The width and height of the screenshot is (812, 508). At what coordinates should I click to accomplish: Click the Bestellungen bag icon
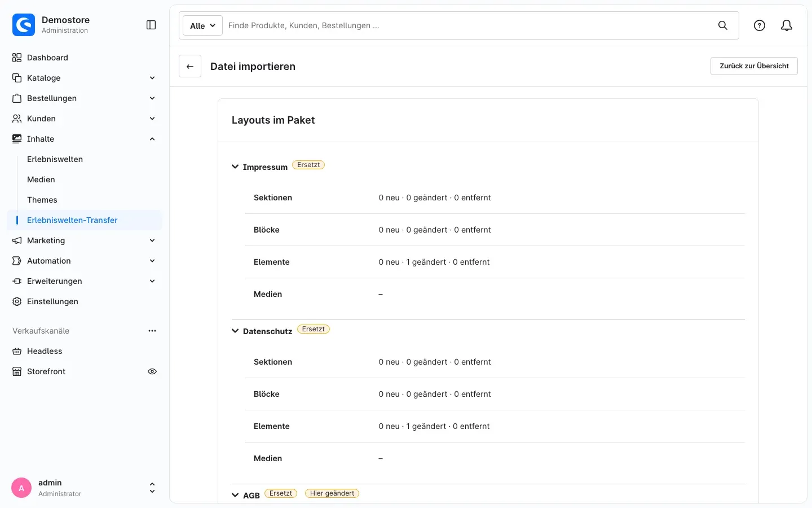17,98
